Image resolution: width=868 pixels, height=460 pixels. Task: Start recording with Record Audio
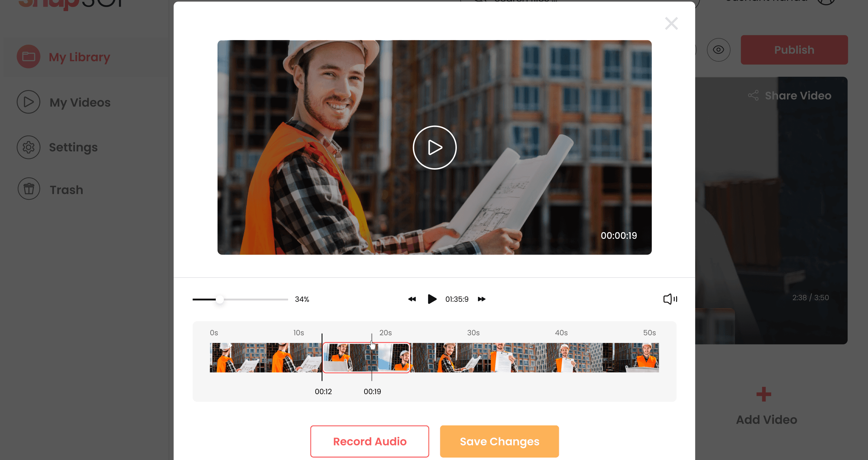pos(369,441)
